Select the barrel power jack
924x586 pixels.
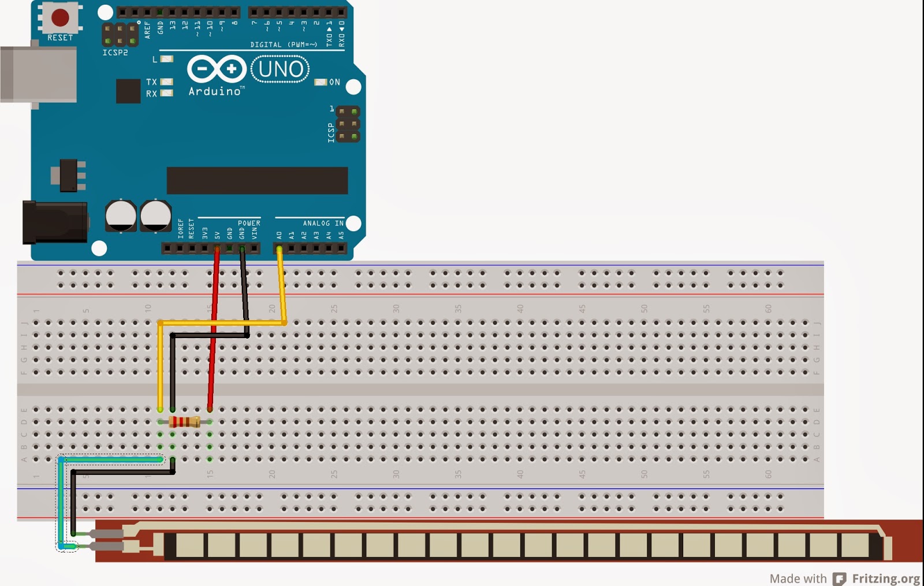pos(55,222)
